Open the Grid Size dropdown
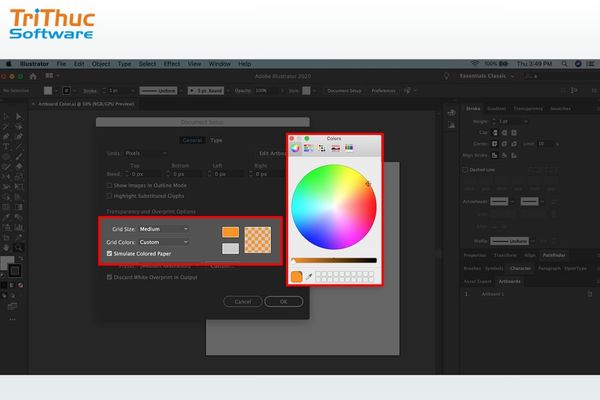This screenshot has width=600, height=400. point(164,229)
